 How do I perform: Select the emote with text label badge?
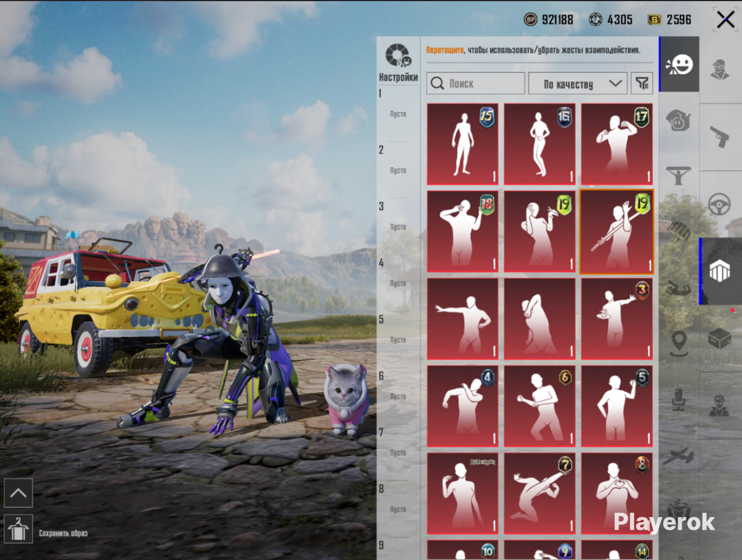pyautogui.click(x=463, y=493)
